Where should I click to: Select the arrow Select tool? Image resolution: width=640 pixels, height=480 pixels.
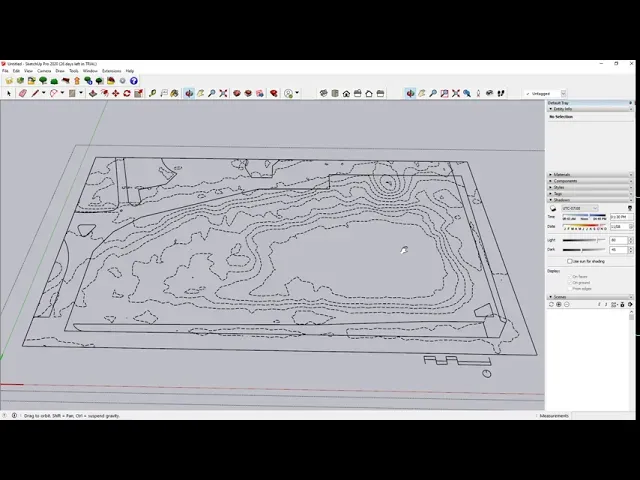(9, 93)
